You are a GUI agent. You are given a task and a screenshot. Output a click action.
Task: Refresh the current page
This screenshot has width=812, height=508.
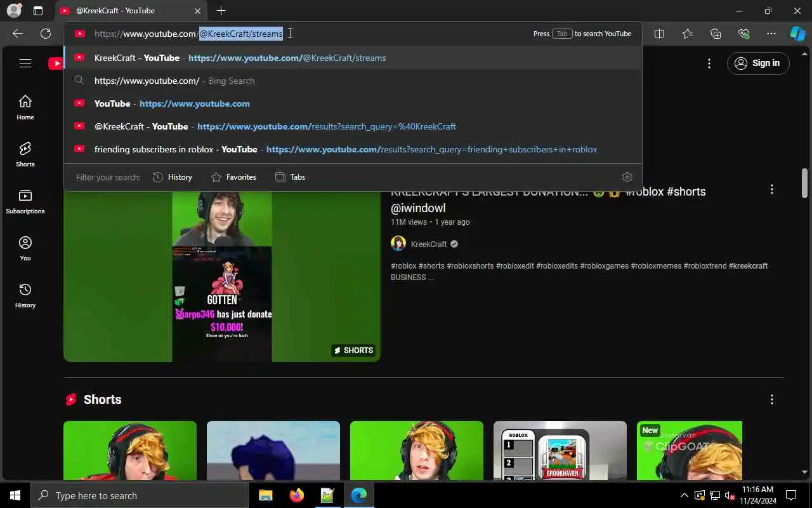point(46,34)
